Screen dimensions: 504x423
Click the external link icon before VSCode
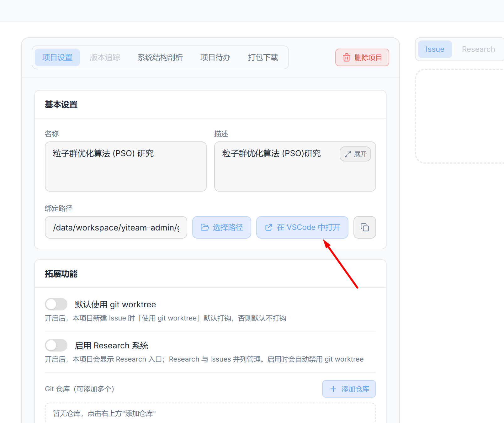click(x=268, y=227)
